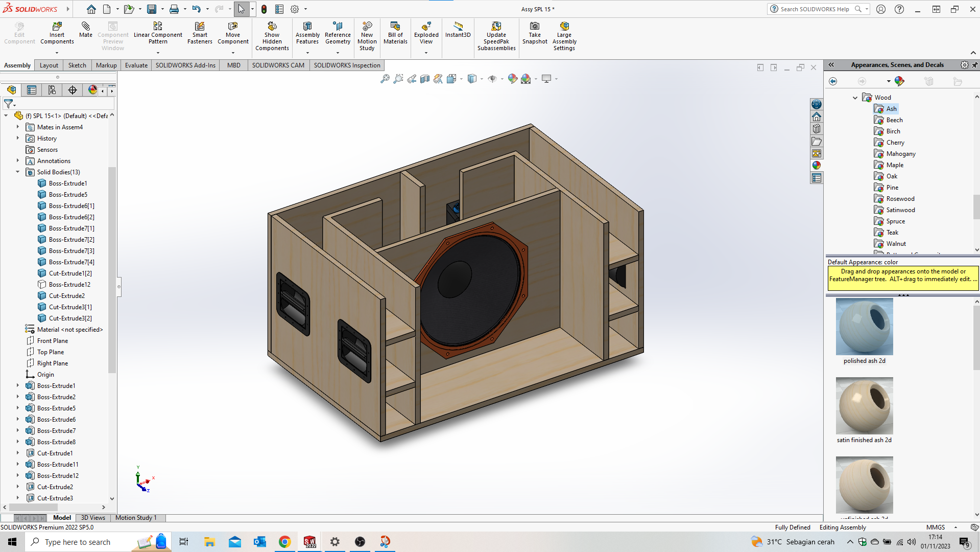This screenshot has height=552, width=980.
Task: Collapse the Solid Bodies(13) folder
Action: (17, 172)
